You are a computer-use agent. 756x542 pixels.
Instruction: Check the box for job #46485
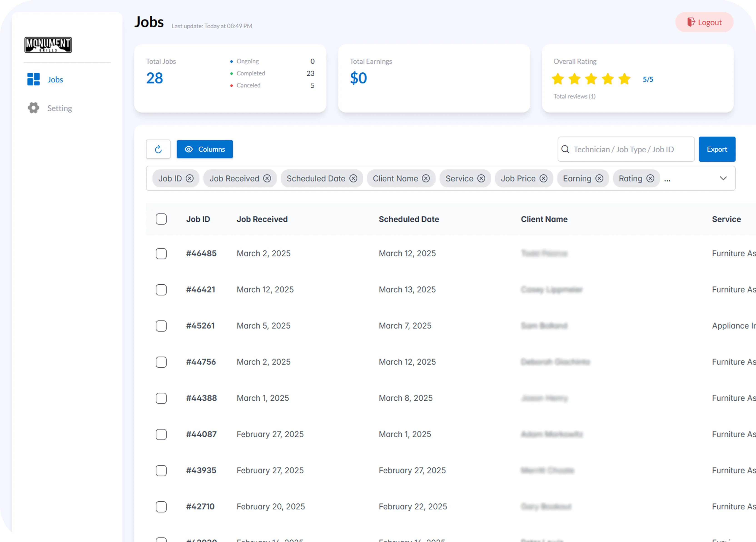(x=161, y=254)
